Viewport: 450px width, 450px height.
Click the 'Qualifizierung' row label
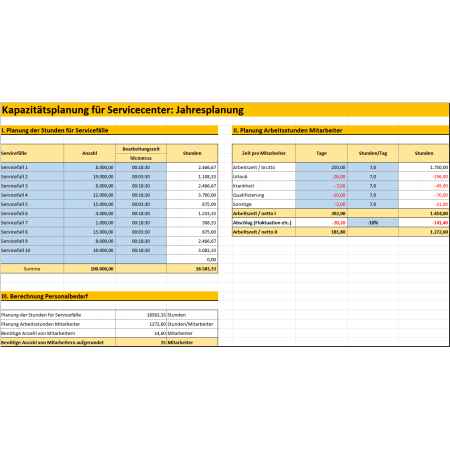point(264,195)
